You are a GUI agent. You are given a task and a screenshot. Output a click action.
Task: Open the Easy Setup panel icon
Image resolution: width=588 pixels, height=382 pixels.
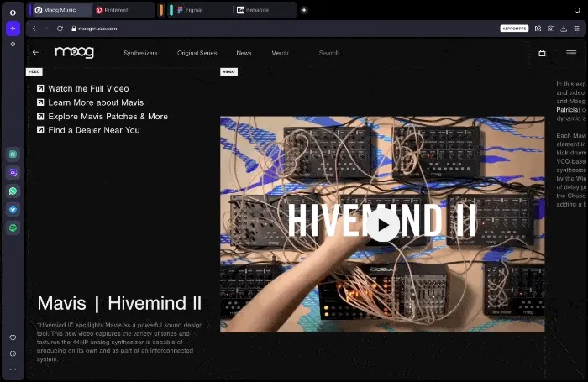click(x=577, y=29)
